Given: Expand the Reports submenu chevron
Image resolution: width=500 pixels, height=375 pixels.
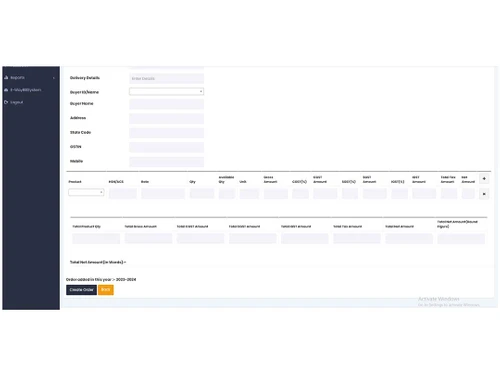Looking at the screenshot, I should point(54,78).
